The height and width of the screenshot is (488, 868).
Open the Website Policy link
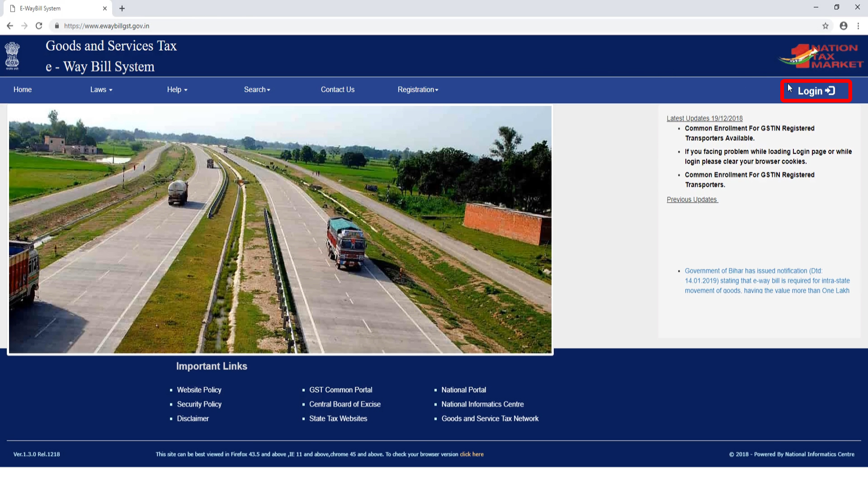[x=199, y=389]
